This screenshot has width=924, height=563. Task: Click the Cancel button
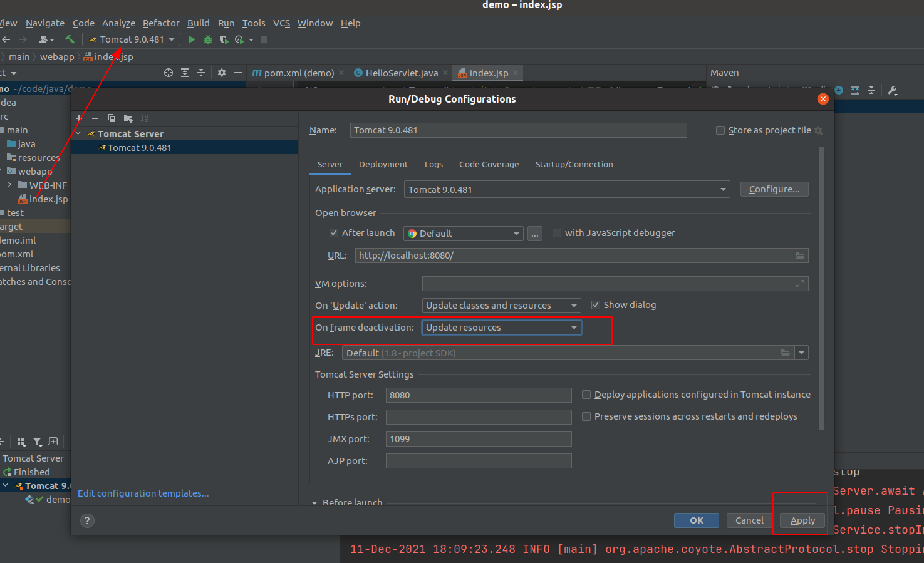[x=749, y=520]
